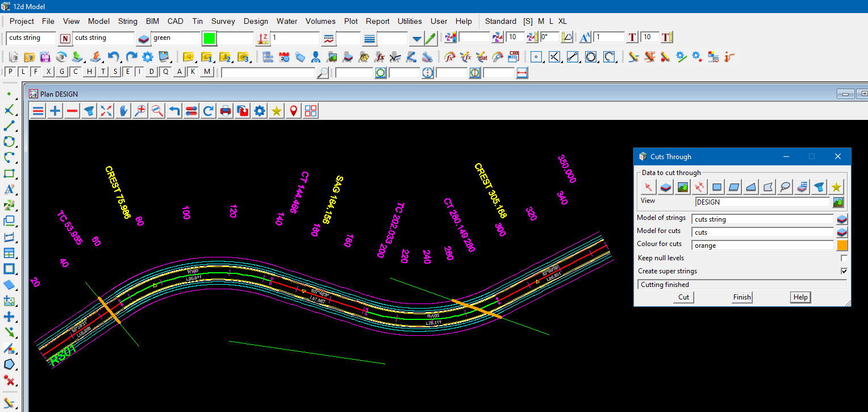Click the Finish button

(742, 297)
